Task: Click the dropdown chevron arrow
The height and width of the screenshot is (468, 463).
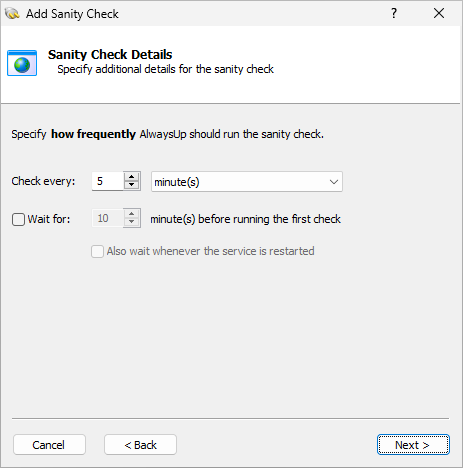Action: (x=334, y=182)
